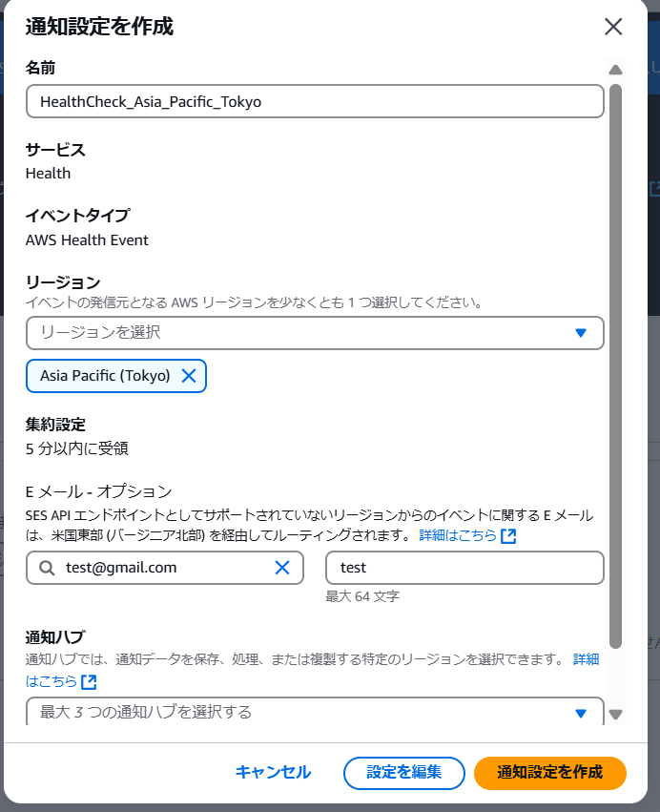Viewport: 660px width, 812px height.
Task: Click the aggregation setting '5 分以内に受領' text
Action: pyautogui.click(x=76, y=448)
